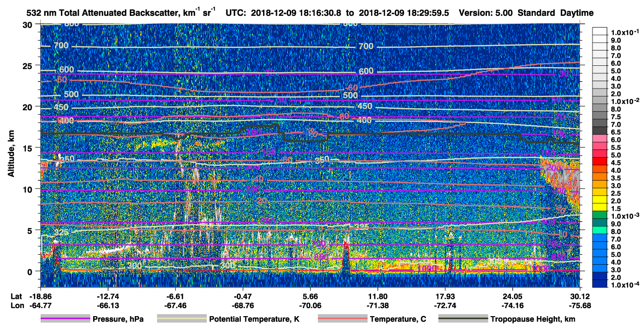Click the 'Temperature, C' legend label
The width and height of the screenshot is (644, 330).
[x=398, y=320]
